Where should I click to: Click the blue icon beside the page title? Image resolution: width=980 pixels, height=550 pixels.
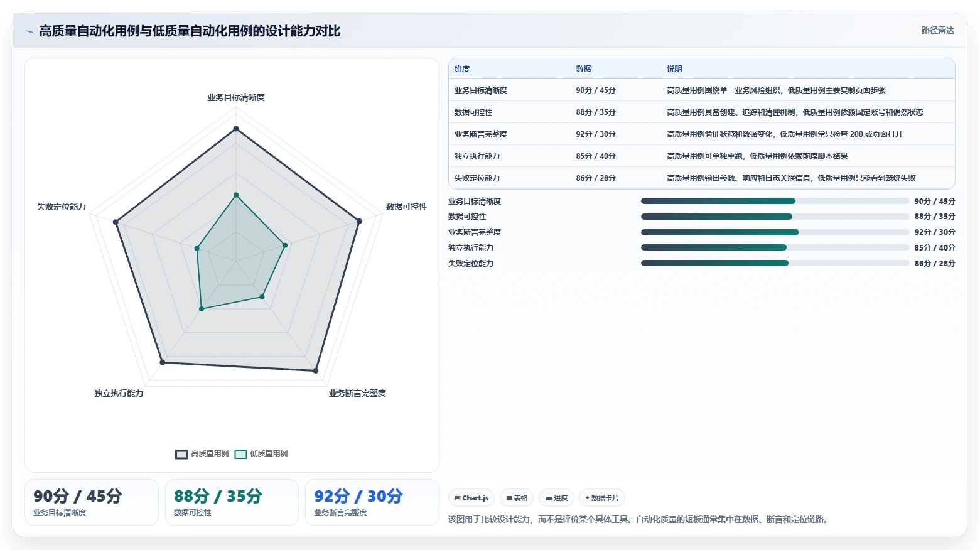click(x=30, y=31)
